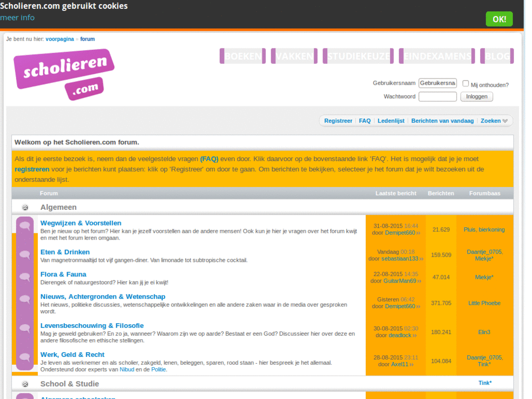Go to voorpagina breadcrumb link
532x399 pixels.
(x=60, y=39)
